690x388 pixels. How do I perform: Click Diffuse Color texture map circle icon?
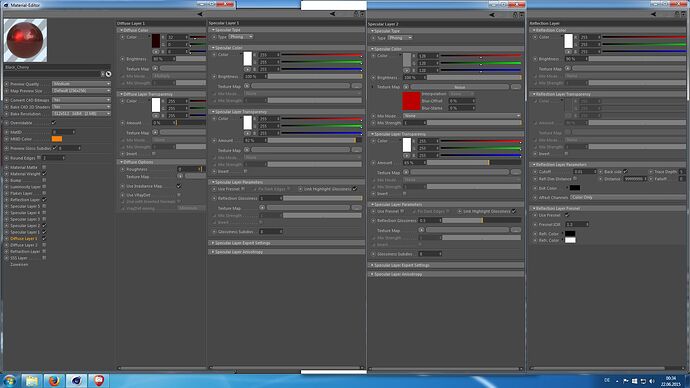click(155, 69)
